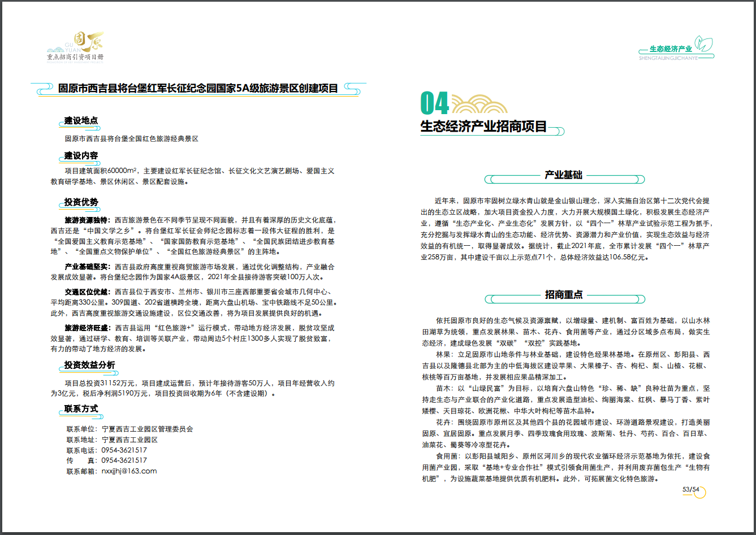Click the green "04" chapter number
Image resolution: width=756 pixels, height=535 pixels.
coord(434,103)
